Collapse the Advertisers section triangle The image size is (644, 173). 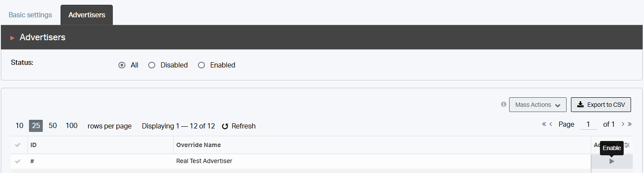tap(13, 38)
